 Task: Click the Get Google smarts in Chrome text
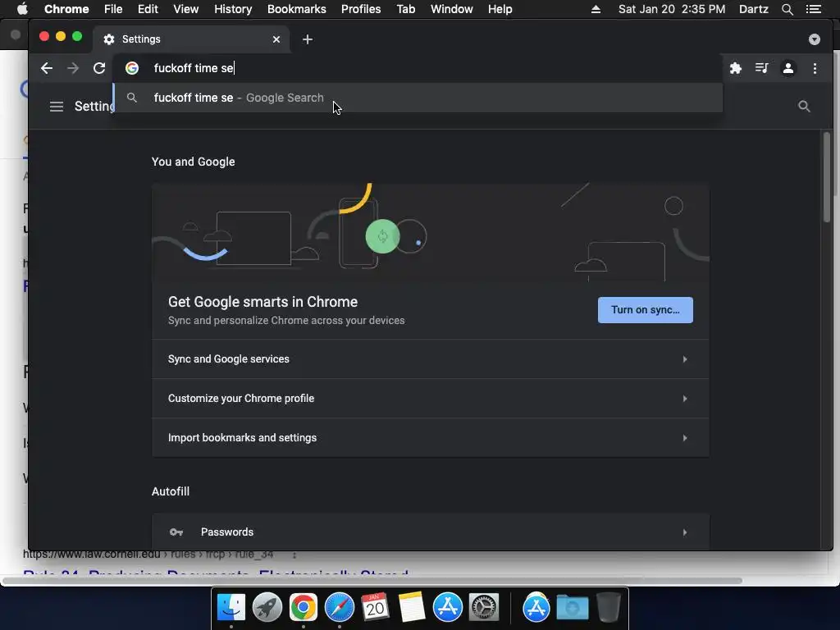262,302
